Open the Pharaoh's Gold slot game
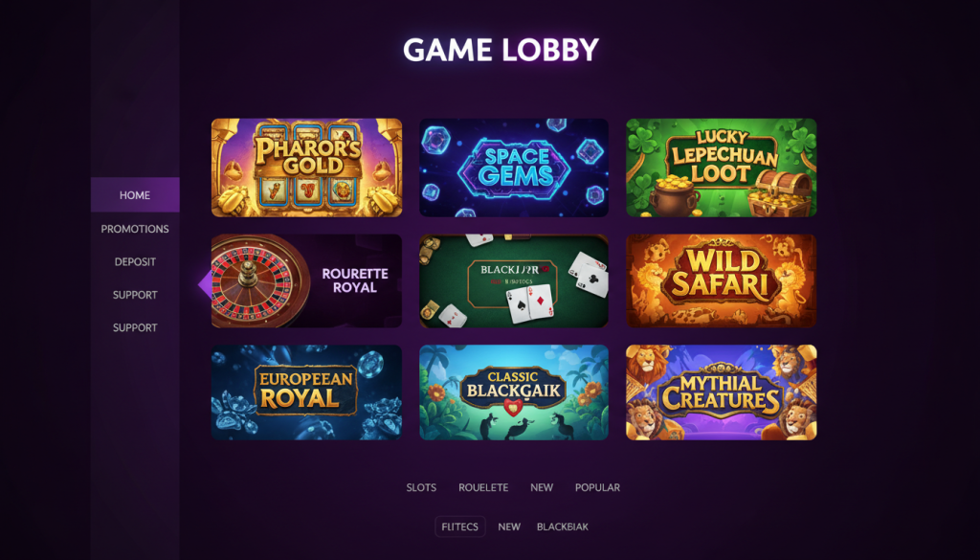 [x=306, y=168]
